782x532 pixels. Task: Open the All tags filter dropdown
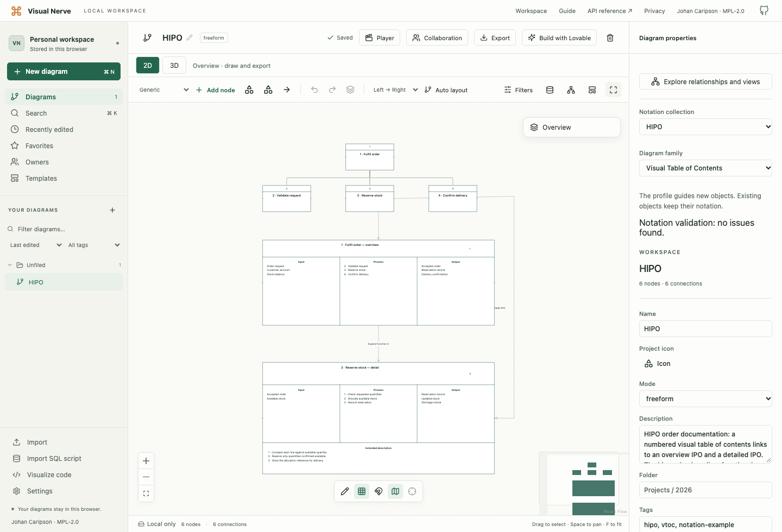pyautogui.click(x=94, y=245)
